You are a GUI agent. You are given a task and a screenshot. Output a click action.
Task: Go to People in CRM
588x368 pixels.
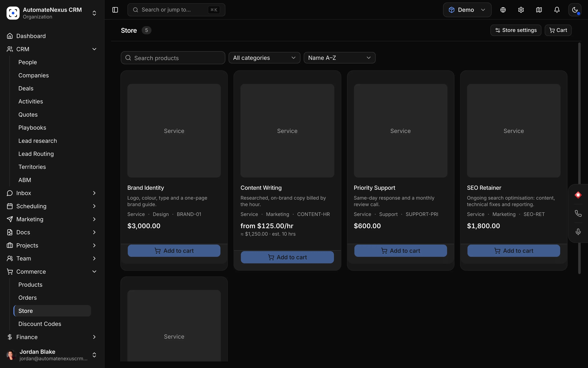point(28,62)
